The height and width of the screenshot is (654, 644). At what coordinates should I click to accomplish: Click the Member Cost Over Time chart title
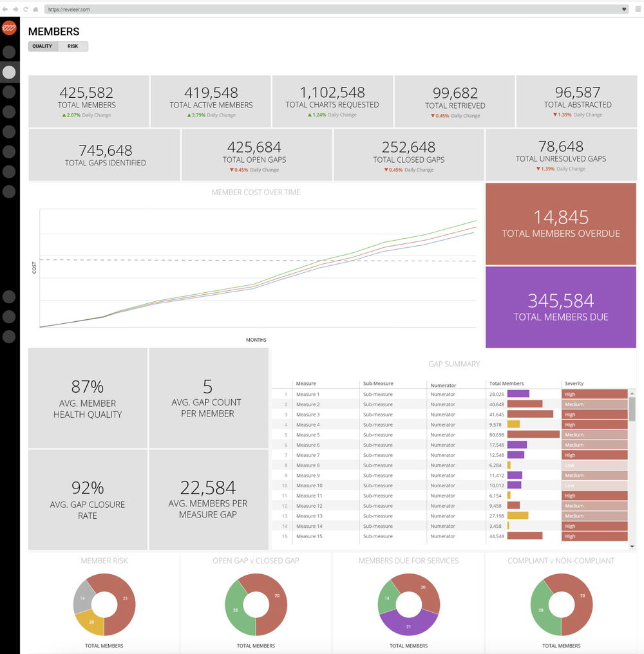pos(256,192)
